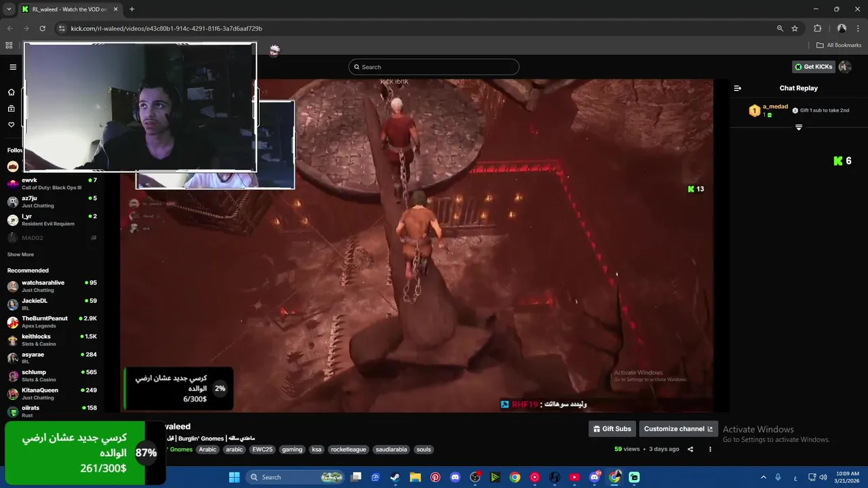Click a_medad username in chat replay

(775, 107)
